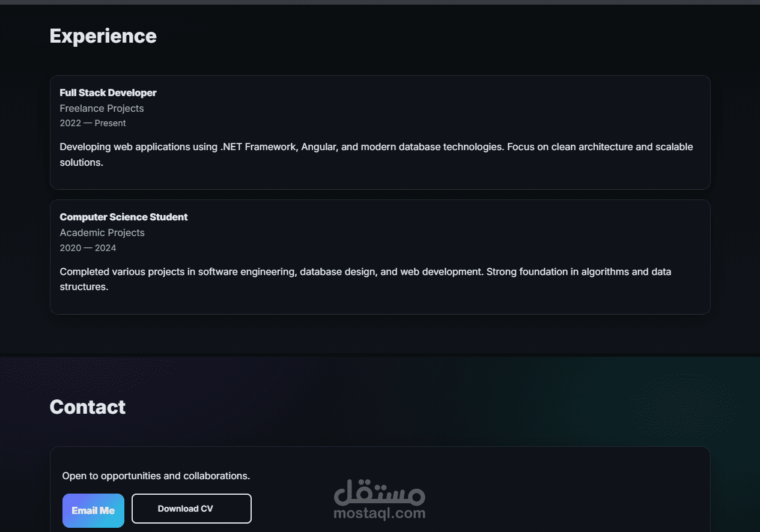
Task: Click the Academic Projects subtitle
Action: [x=102, y=232]
